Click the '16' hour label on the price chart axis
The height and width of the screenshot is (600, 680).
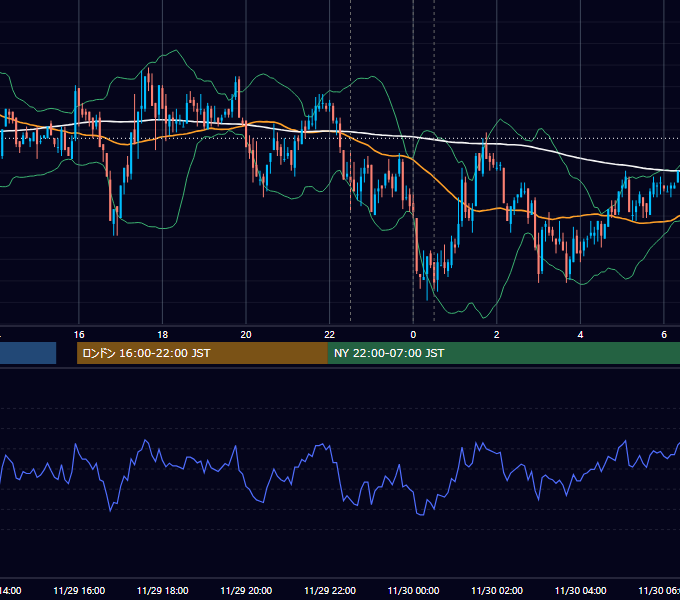[79, 335]
